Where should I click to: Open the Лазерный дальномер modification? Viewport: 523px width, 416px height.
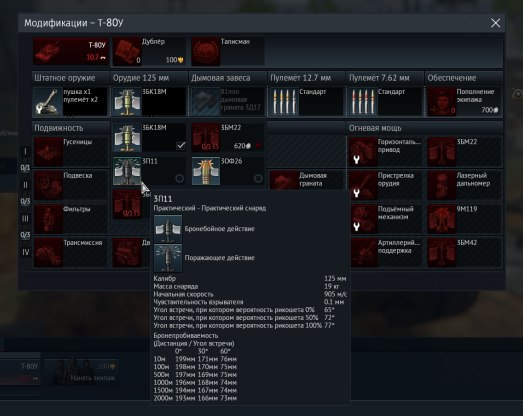[x=464, y=185]
